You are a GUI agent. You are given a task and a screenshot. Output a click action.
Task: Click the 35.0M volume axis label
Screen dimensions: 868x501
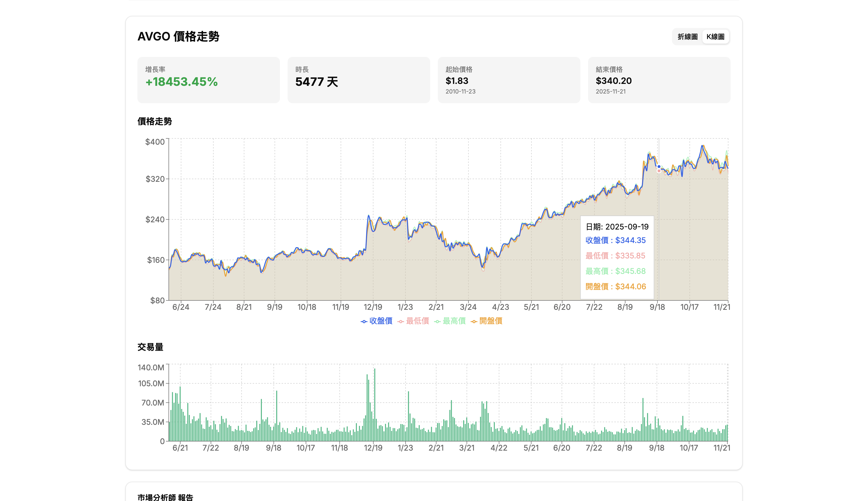pos(153,422)
